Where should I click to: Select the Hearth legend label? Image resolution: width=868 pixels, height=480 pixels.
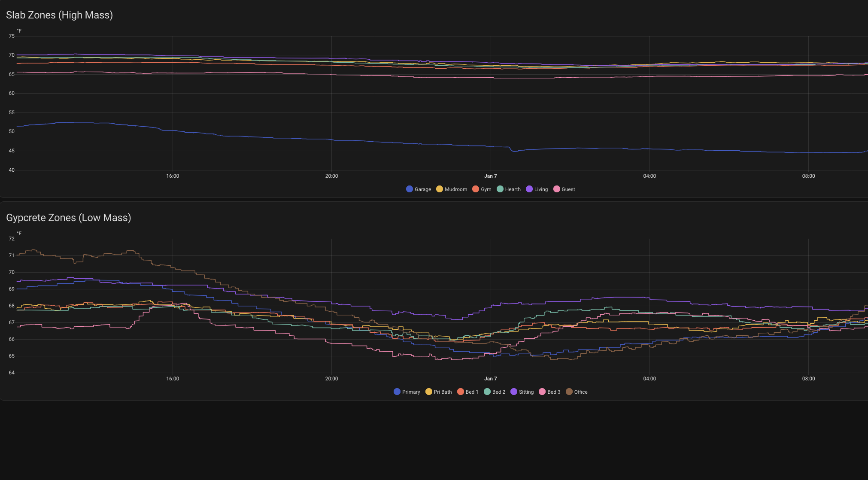pos(513,189)
